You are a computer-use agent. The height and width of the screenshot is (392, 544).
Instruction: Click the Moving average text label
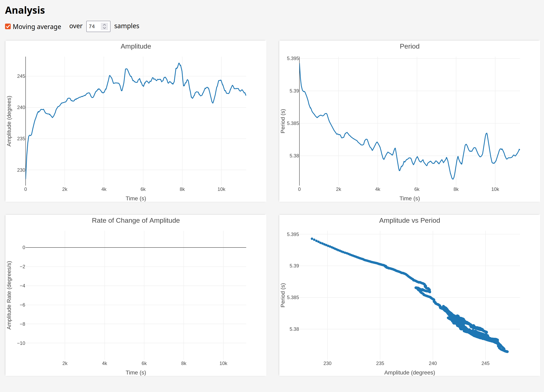(x=37, y=27)
